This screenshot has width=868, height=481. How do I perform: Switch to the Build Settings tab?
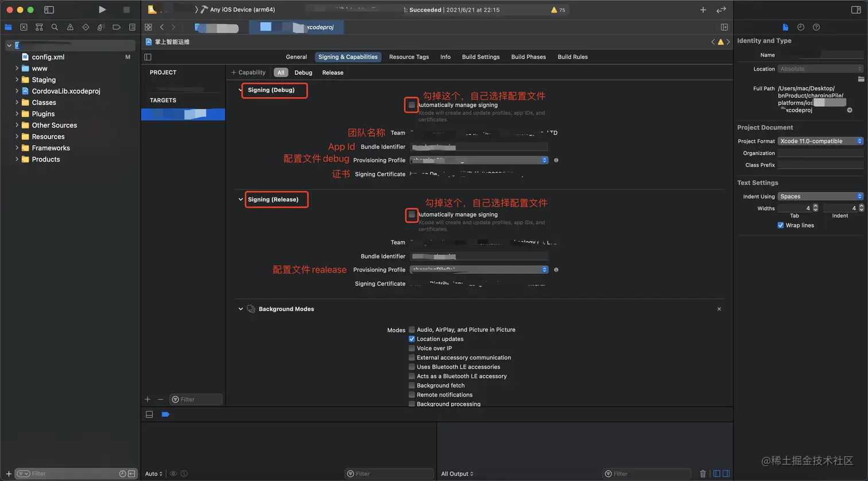480,57
